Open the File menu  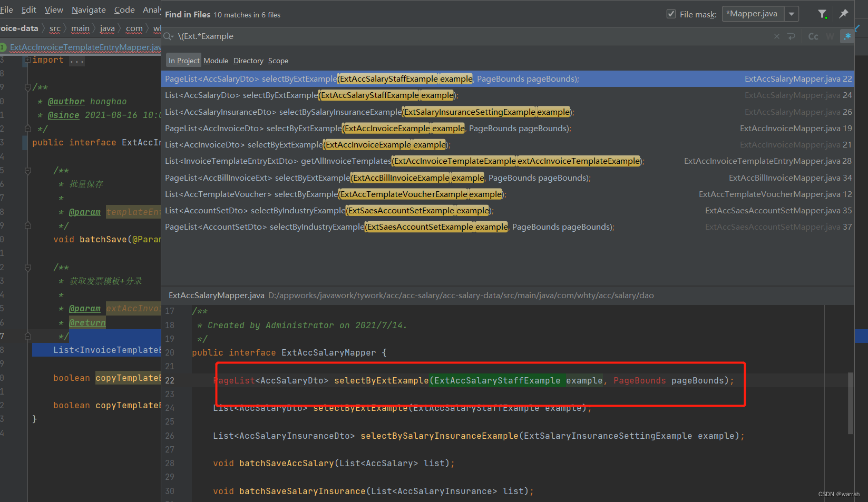tap(7, 9)
